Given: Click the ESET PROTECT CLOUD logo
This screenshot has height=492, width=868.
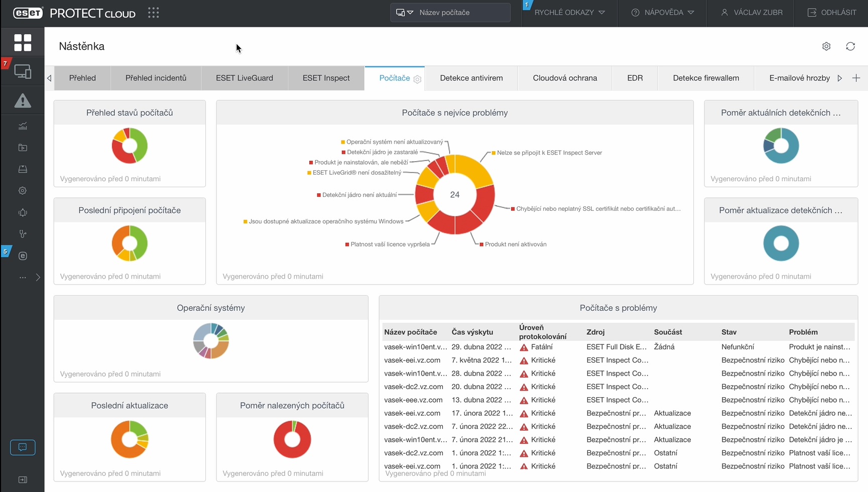Looking at the screenshot, I should [x=74, y=13].
